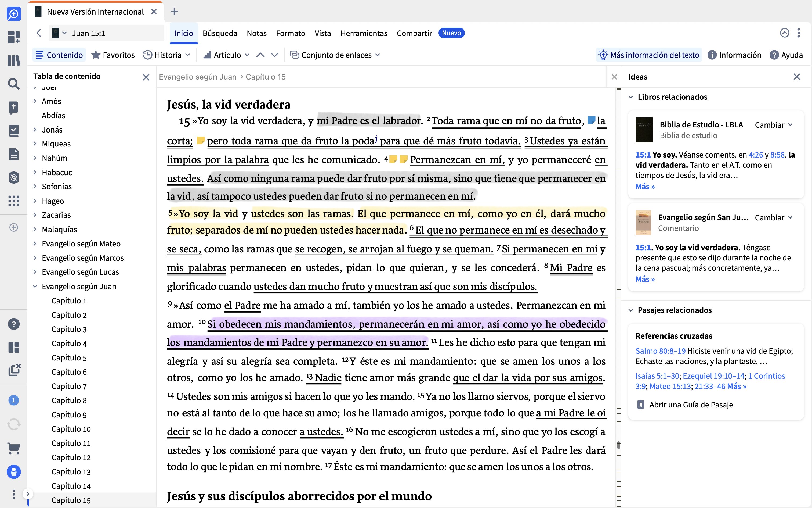Image resolution: width=812 pixels, height=508 pixels.
Task: Switch to the Búsqueda tab
Action: point(220,33)
